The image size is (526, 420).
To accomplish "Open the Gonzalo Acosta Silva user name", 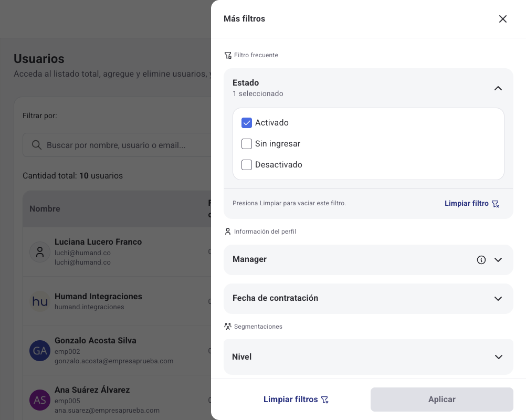I will click(95, 341).
